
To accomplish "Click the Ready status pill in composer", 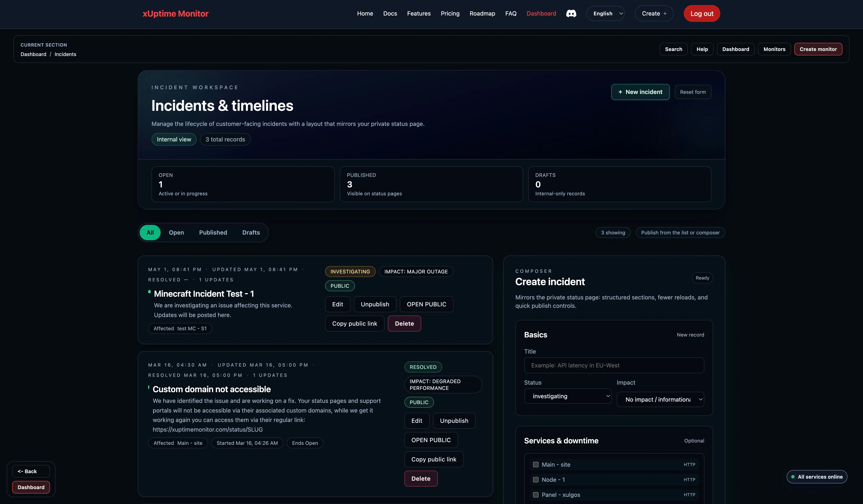I will [702, 278].
